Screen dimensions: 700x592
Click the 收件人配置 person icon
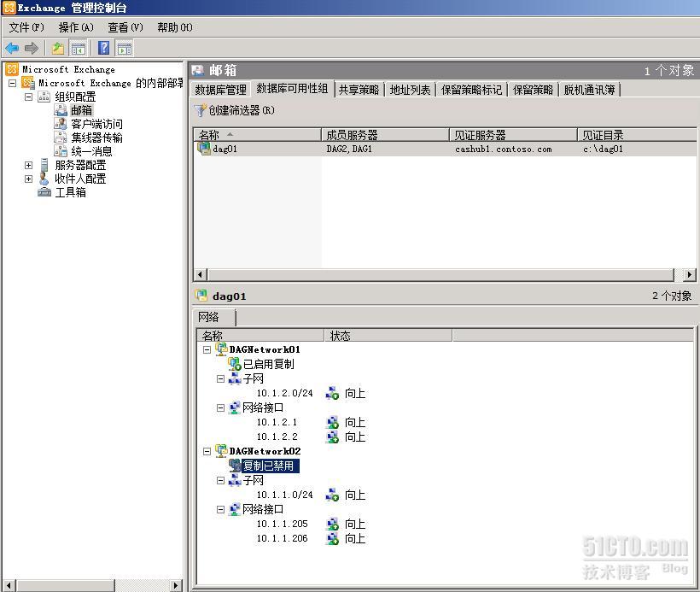tap(44, 179)
